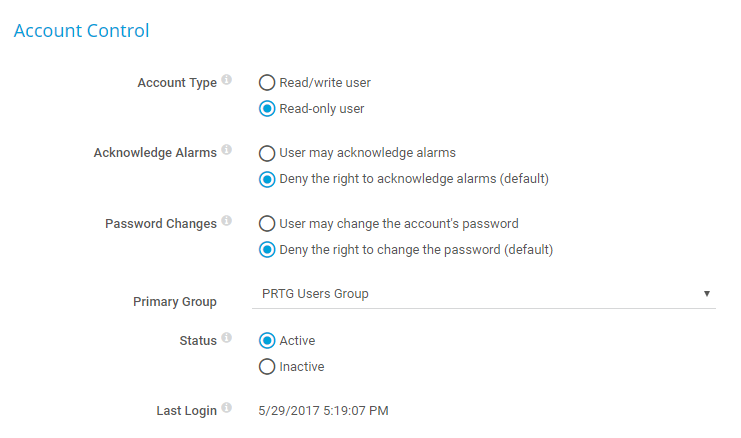The width and height of the screenshot is (741, 438).
Task: Click help icon beside Acknowledge Alarms
Action: point(227,150)
